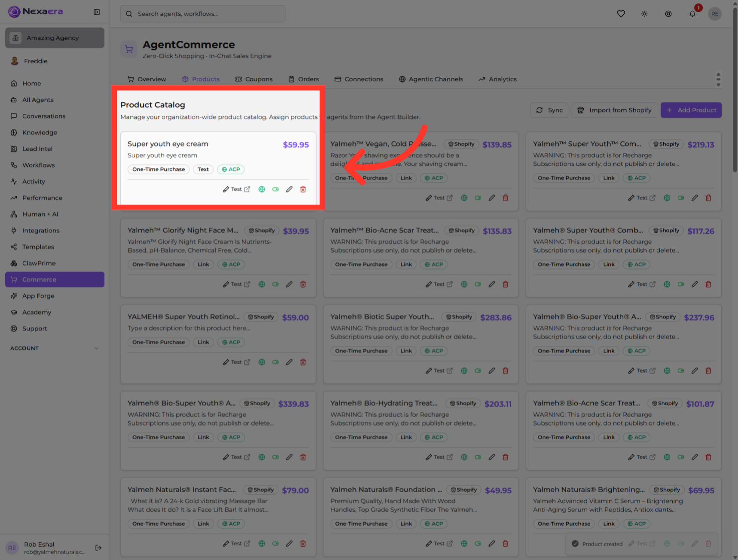Edit the $219.13 Super Youth Com product
Viewport: 738px width, 560px height.
[x=695, y=198]
